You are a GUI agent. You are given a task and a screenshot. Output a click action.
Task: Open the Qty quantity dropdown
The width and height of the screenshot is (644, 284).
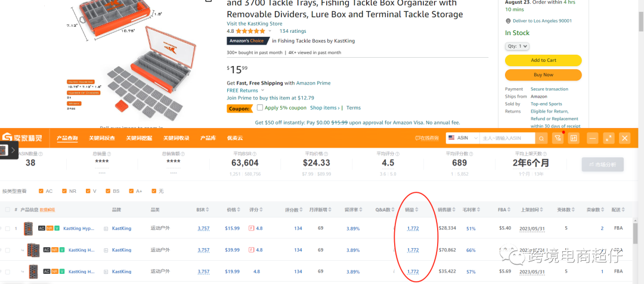pos(517,46)
